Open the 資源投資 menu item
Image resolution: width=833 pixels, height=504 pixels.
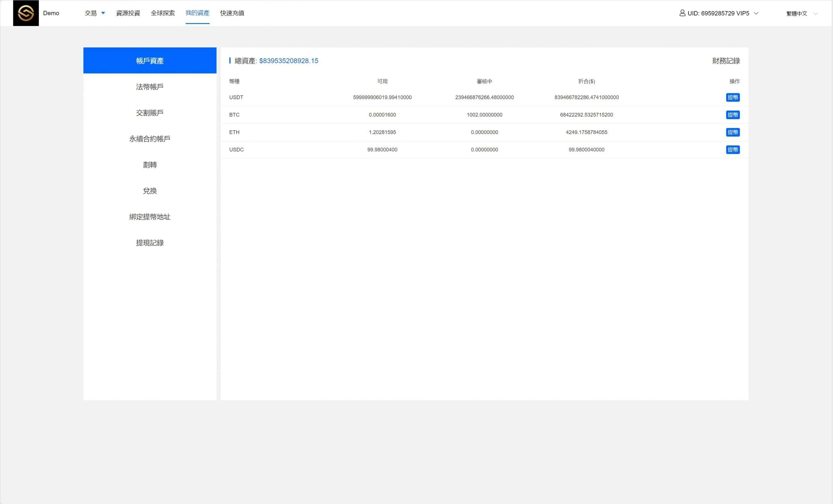(x=128, y=13)
